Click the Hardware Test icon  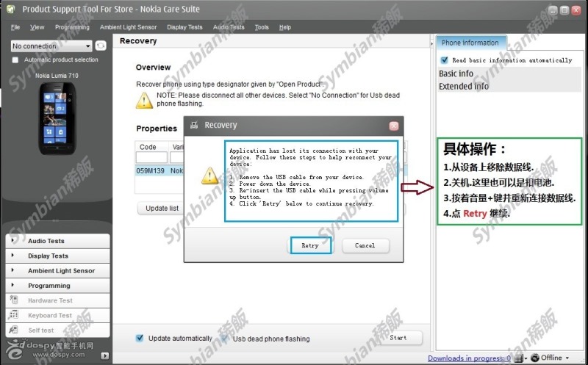coord(14,300)
